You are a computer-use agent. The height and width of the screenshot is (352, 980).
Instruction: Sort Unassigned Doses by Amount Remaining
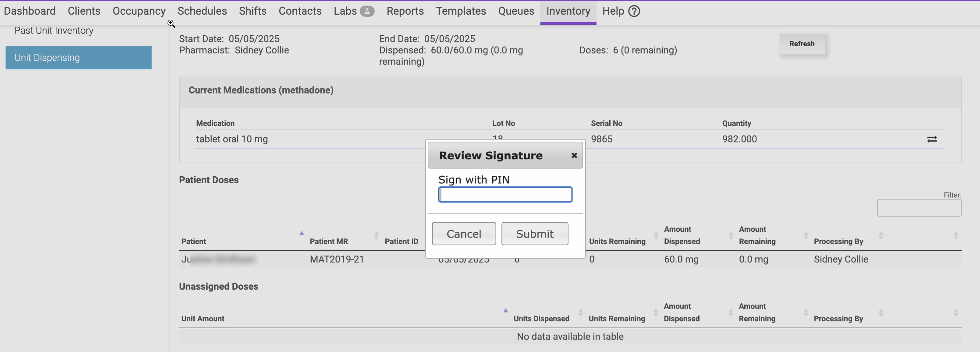pyautogui.click(x=757, y=312)
